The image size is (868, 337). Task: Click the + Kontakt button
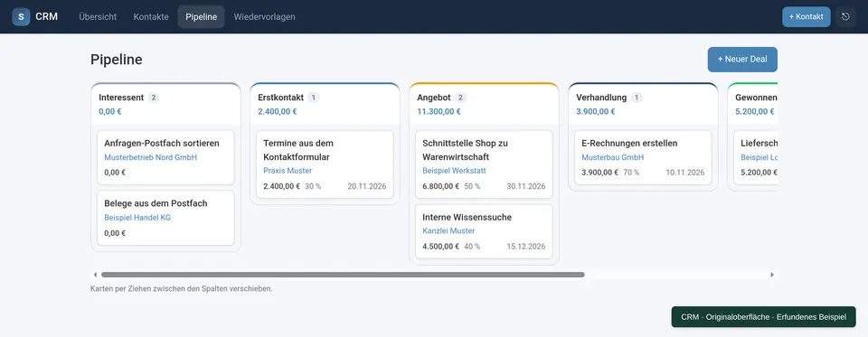806,16
